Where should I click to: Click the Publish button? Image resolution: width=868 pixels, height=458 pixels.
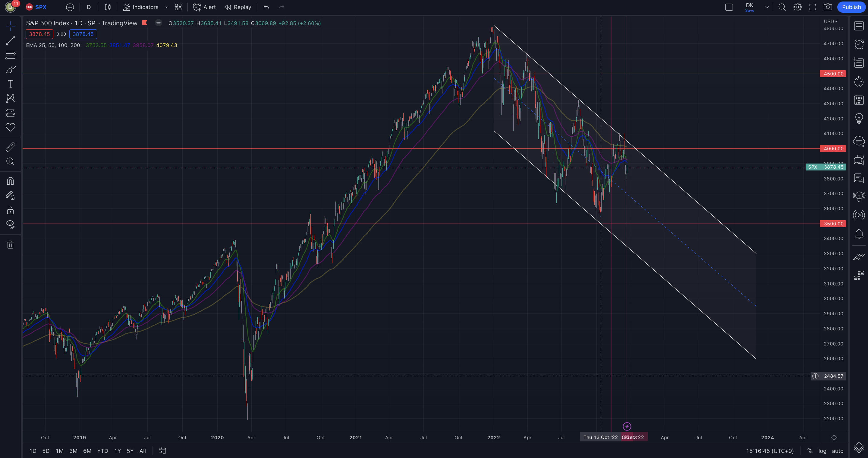[x=851, y=7]
